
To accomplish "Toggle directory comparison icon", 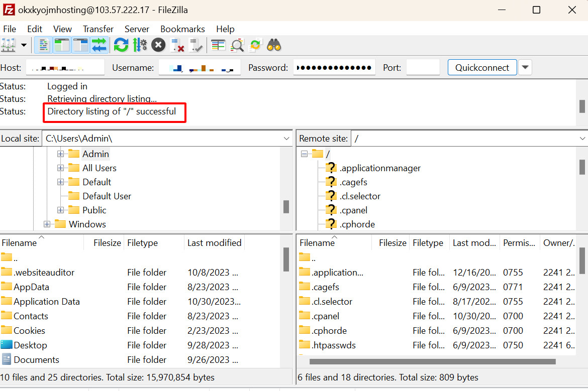I will click(237, 45).
